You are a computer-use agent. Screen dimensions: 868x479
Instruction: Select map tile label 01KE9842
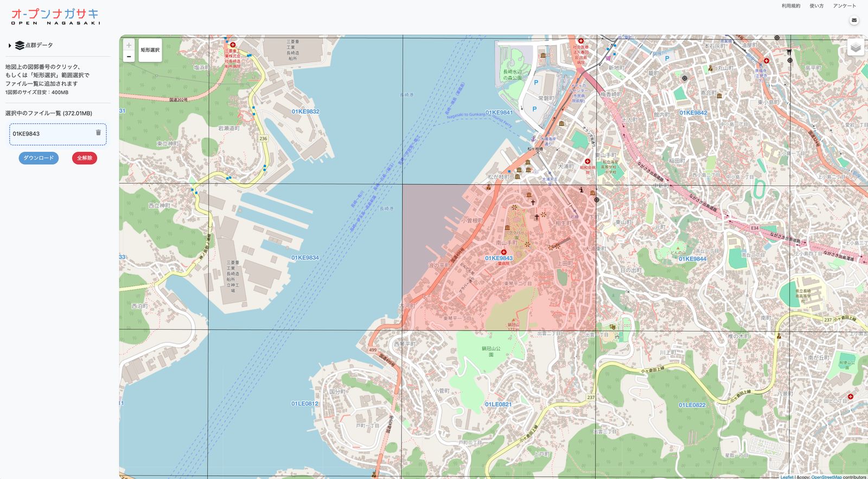pos(693,113)
